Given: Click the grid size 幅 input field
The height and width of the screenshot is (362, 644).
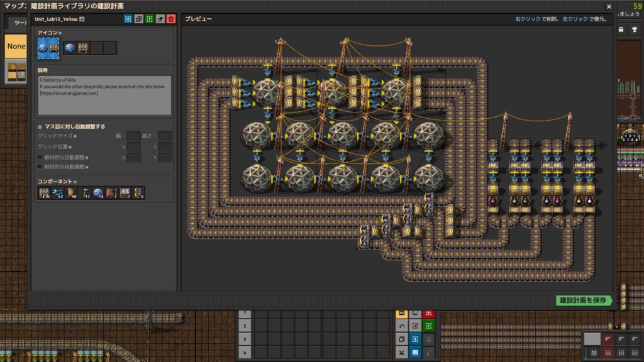Looking at the screenshot, I should (x=133, y=136).
